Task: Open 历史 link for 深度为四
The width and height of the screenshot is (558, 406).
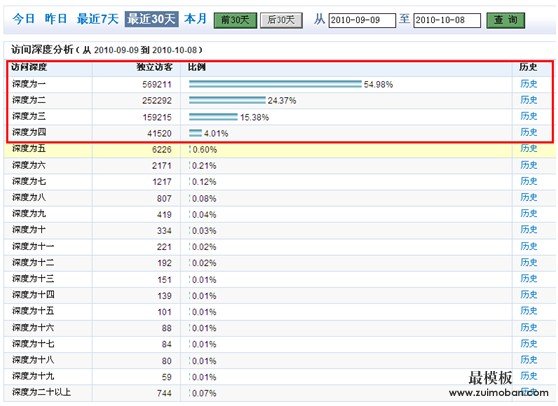Action: click(x=528, y=132)
